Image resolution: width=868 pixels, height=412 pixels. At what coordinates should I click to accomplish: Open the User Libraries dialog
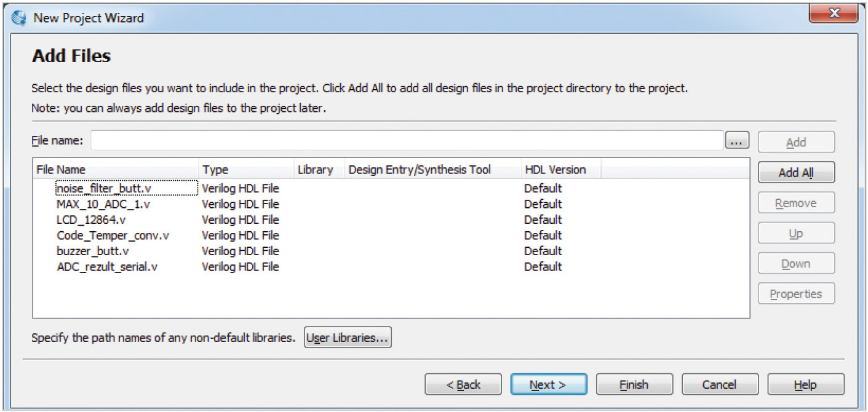[348, 338]
